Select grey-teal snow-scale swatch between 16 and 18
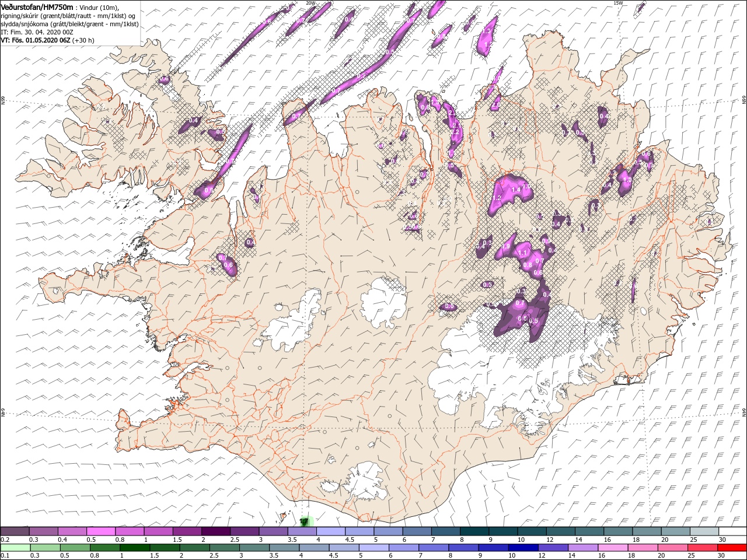Viewport: 747px width, 560px height. point(617,531)
